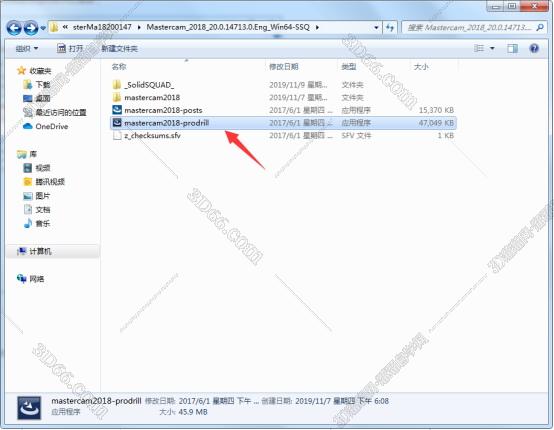The image size is (554, 430).
Task: Select the z_checksums.sfv file name
Action: point(152,136)
